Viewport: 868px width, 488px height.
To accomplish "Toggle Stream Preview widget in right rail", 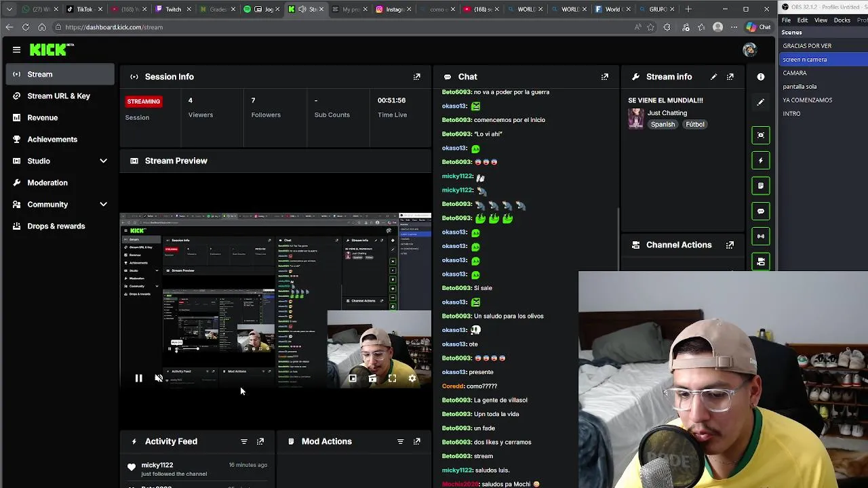I will 761,135.
